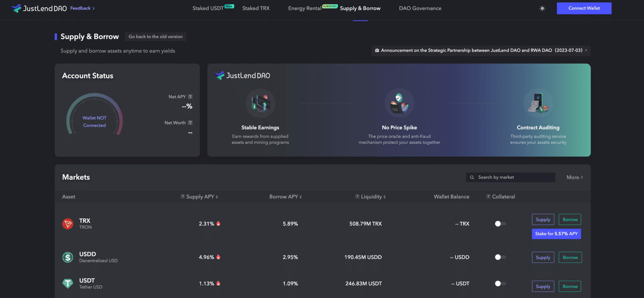Click the TRX token icon
This screenshot has height=298, width=644.
[x=68, y=224]
